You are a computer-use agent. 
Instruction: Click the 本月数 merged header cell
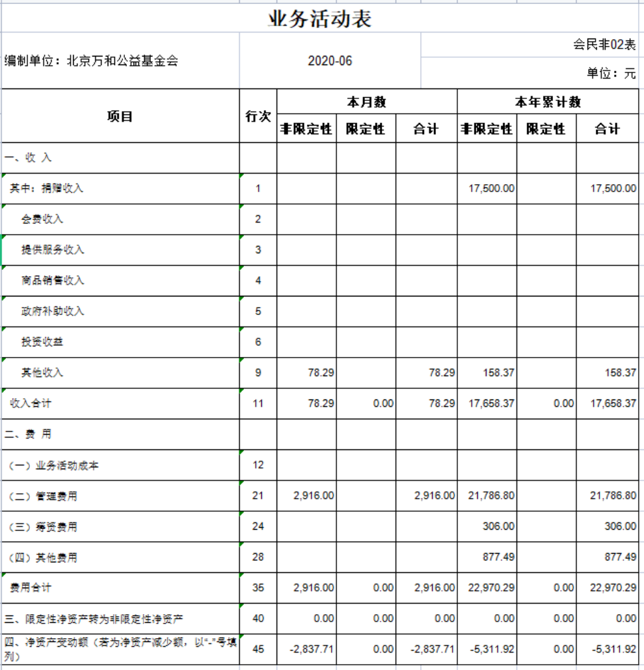(366, 102)
